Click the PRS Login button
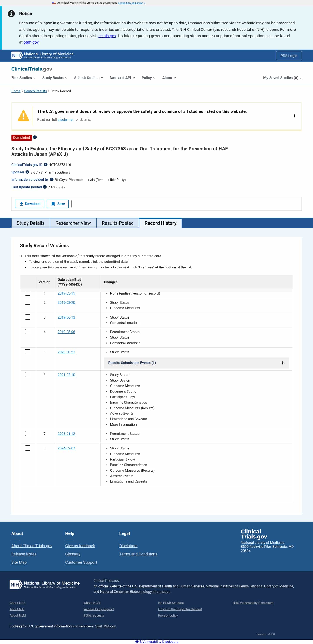313x644 pixels. [x=289, y=56]
